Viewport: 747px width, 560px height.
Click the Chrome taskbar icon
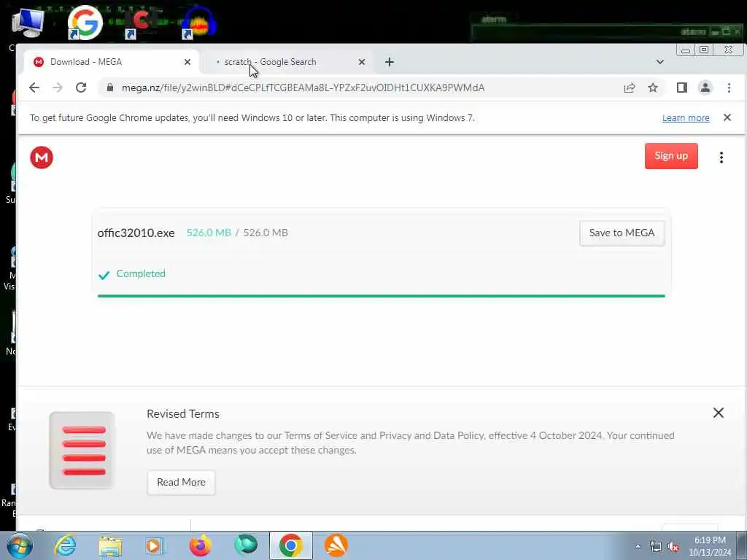click(291, 545)
